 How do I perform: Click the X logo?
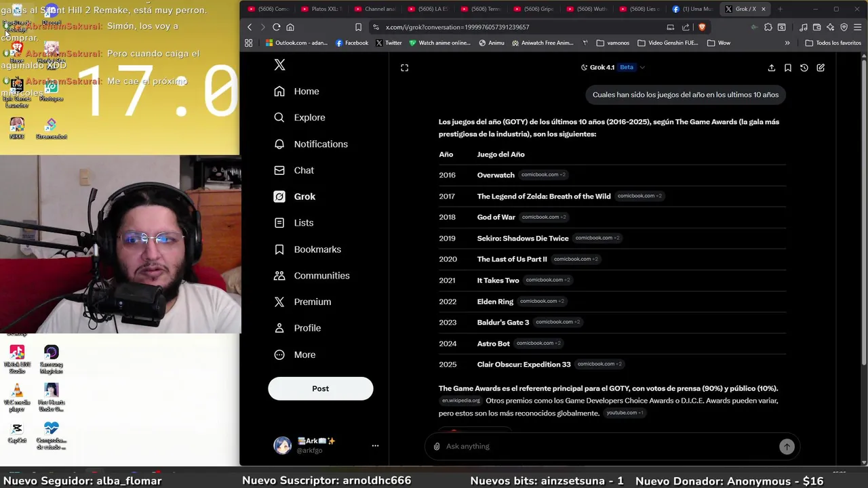click(x=279, y=65)
